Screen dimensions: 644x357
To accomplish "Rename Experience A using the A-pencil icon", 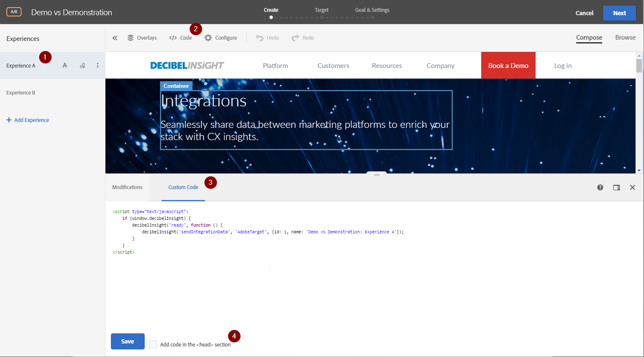I will tap(65, 65).
